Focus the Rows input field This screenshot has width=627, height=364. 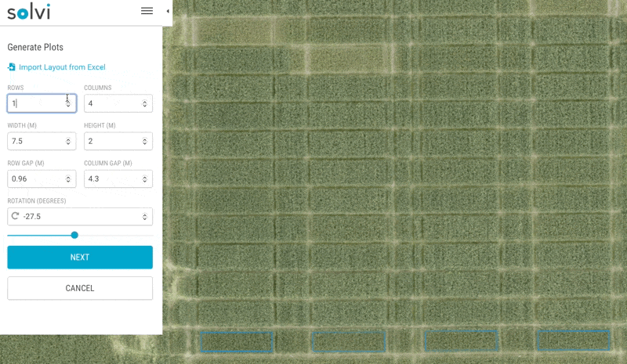42,103
